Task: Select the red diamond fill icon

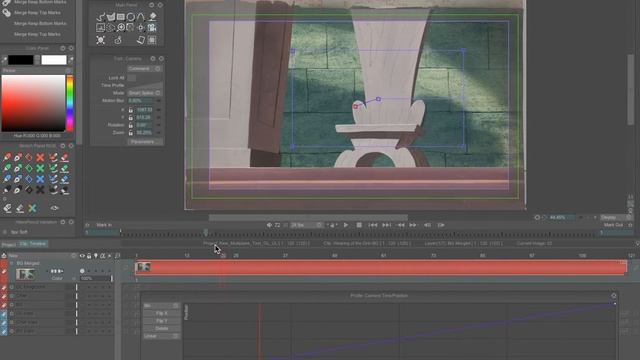Action: pos(29,157)
